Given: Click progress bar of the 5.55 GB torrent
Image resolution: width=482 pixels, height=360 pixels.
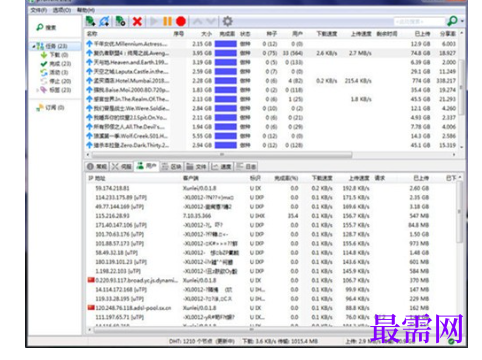Looking at the screenshot, I should 226,136.
